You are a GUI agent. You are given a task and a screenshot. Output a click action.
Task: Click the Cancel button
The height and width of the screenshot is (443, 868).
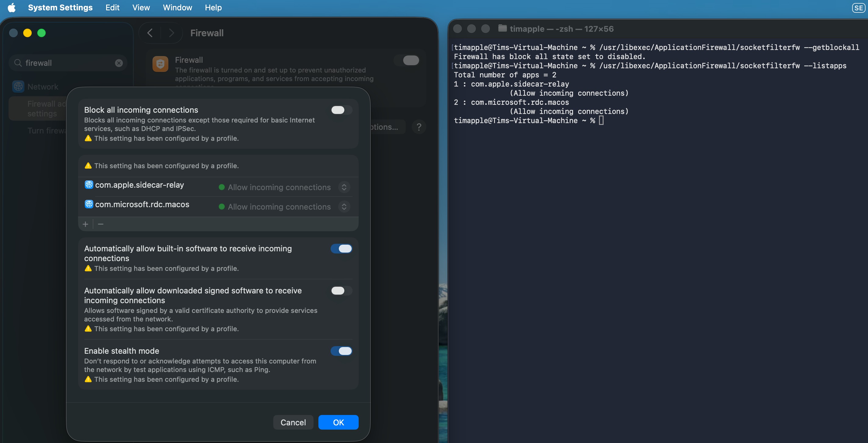(x=293, y=422)
